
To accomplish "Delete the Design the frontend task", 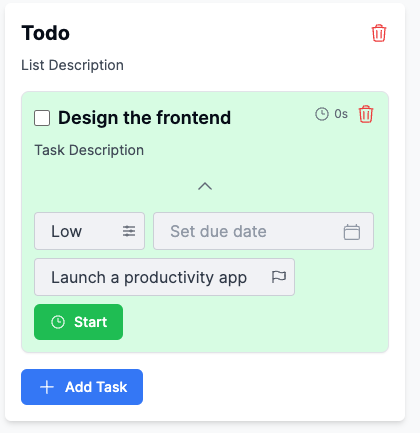I will click(x=366, y=114).
